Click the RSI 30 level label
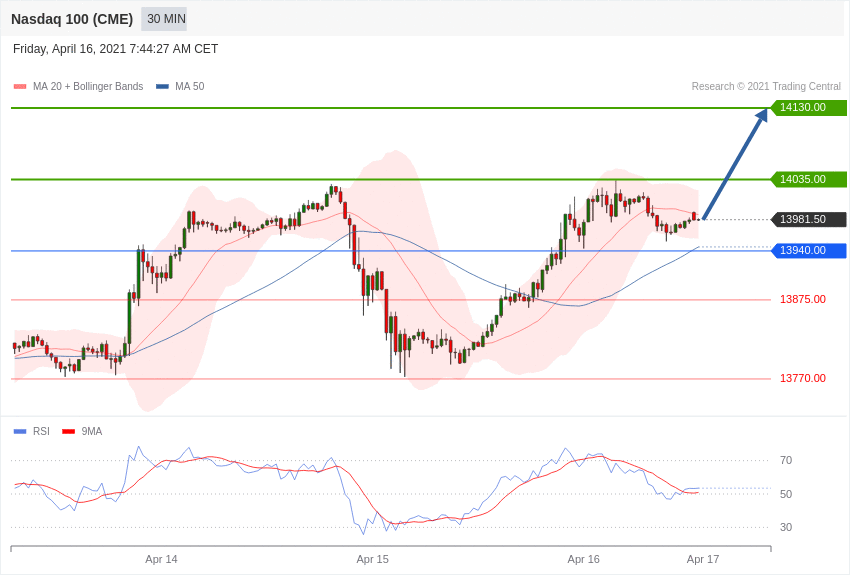 pyautogui.click(x=786, y=528)
